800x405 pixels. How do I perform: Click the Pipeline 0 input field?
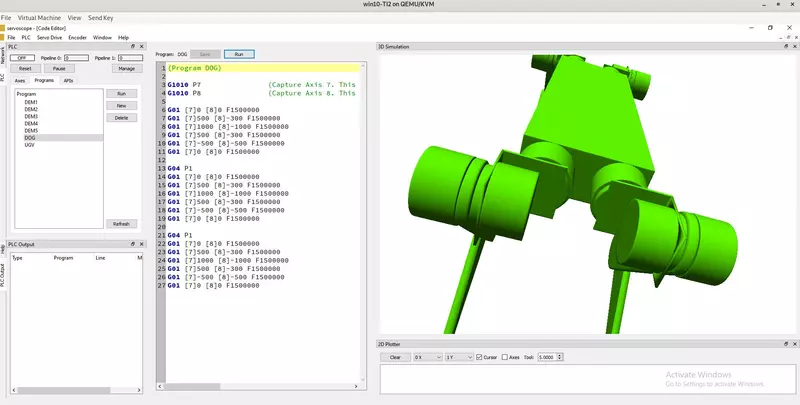76,58
